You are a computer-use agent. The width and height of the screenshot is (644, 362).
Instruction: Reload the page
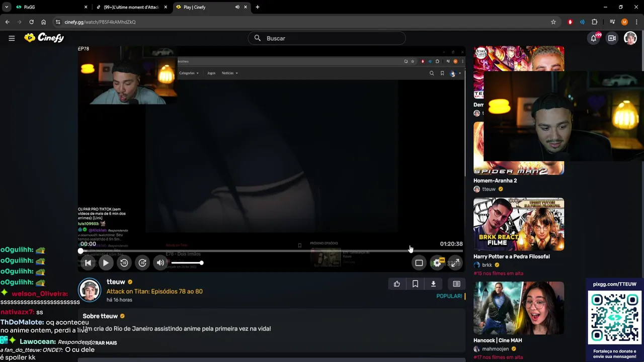[x=31, y=22]
